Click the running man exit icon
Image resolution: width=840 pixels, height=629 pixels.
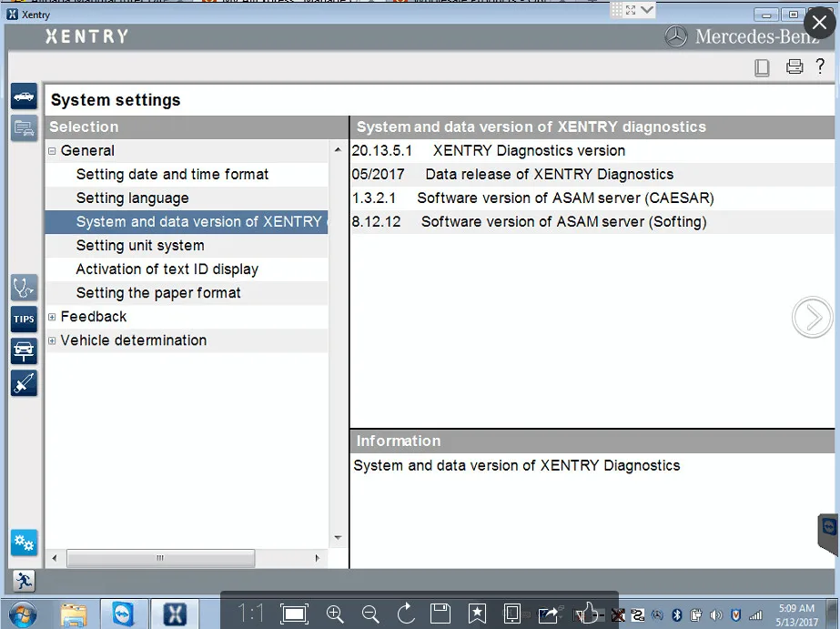tap(24, 581)
